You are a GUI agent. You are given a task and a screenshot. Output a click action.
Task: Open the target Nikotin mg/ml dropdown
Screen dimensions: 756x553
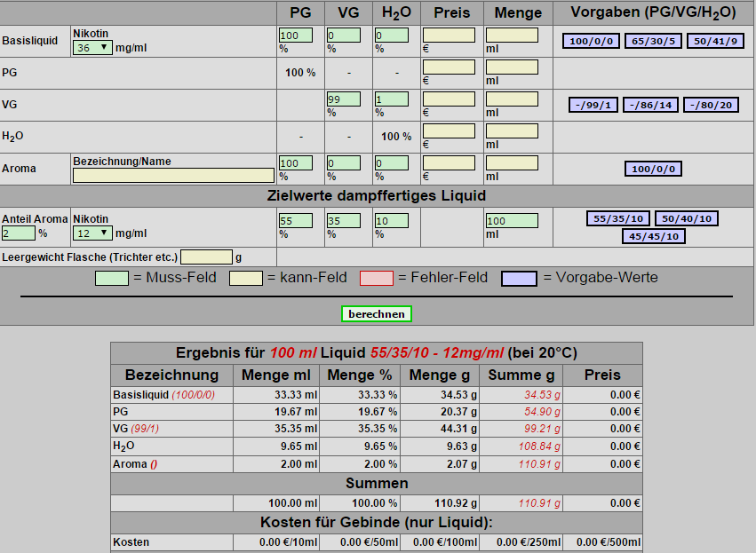(92, 233)
